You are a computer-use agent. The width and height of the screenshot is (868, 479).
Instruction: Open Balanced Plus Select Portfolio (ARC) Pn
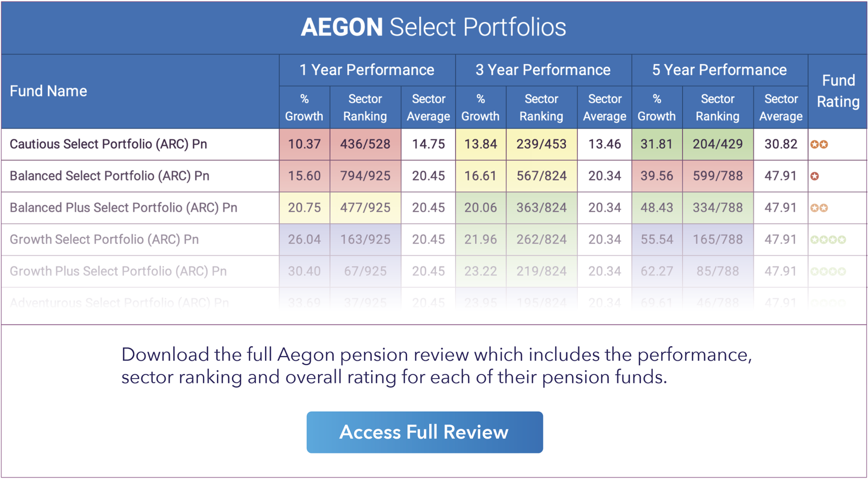(x=123, y=208)
